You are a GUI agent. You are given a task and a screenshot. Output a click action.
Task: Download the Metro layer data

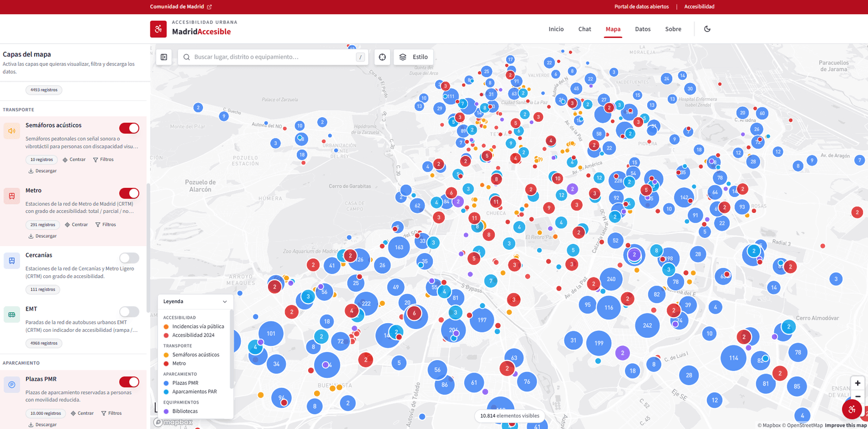point(42,236)
